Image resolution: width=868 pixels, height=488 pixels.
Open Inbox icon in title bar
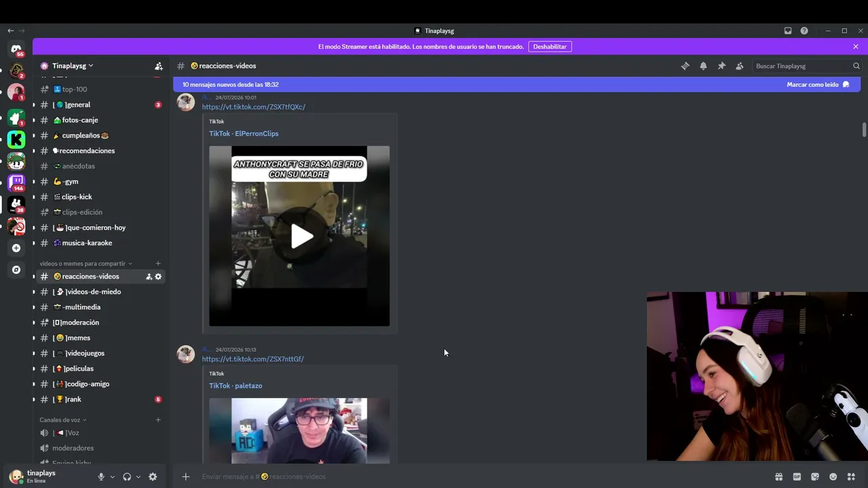(788, 30)
